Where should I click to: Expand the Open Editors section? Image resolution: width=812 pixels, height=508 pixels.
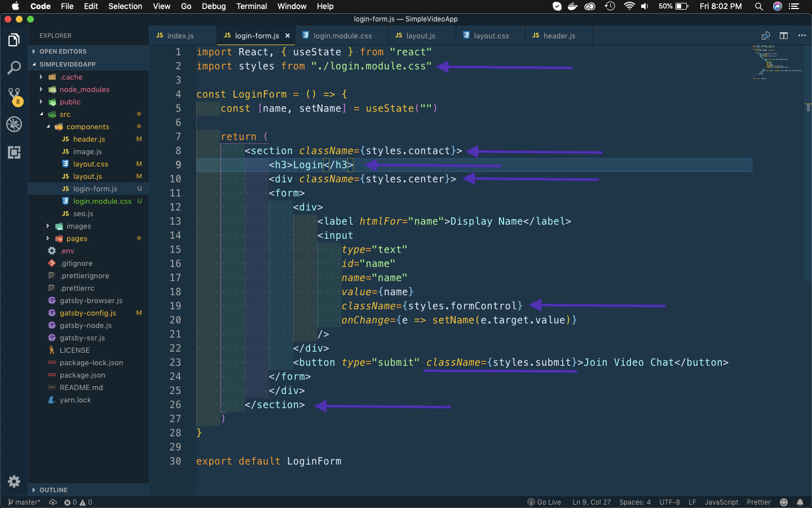click(x=89, y=51)
